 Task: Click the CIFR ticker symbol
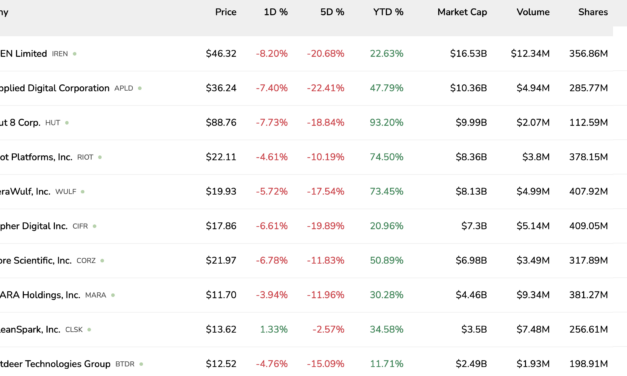(80, 226)
